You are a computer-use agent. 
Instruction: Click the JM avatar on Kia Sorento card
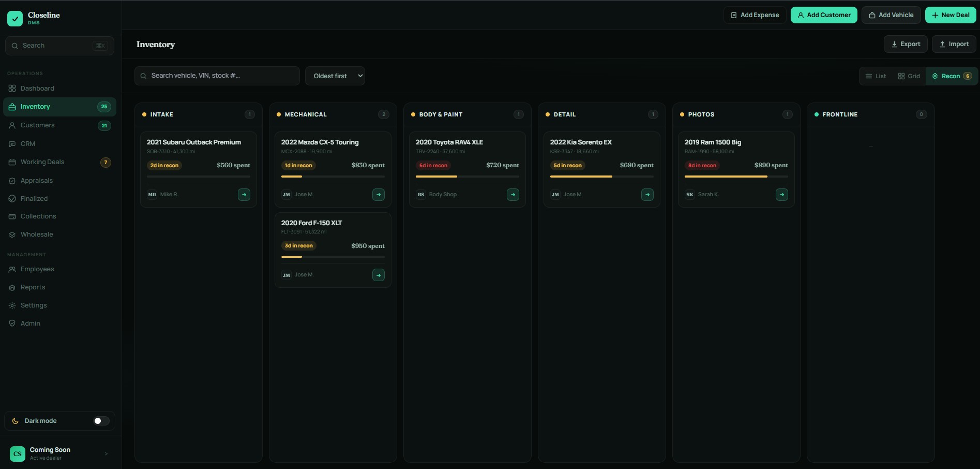[x=555, y=195]
